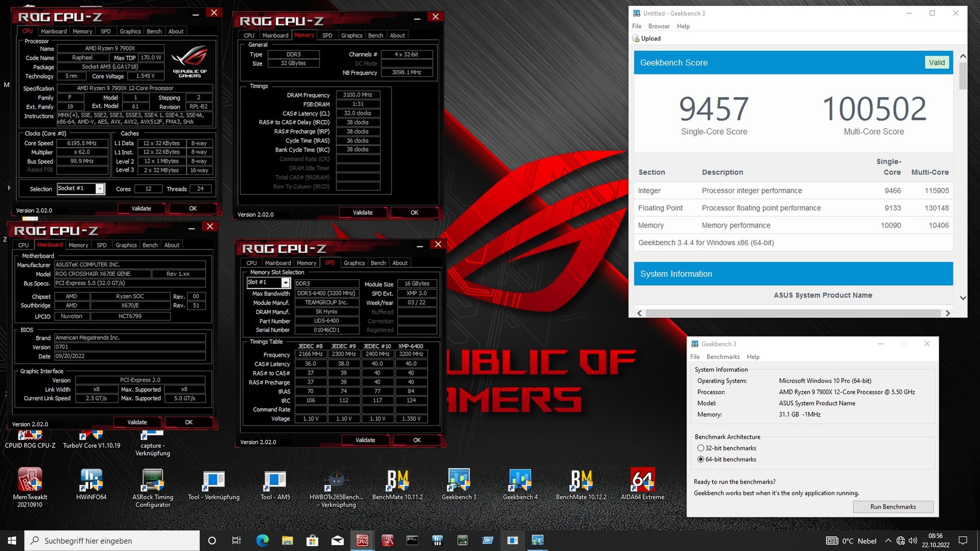Click Geekbench results vertical scrollbar up arrow
This screenshot has height=551, width=980.
963,56
